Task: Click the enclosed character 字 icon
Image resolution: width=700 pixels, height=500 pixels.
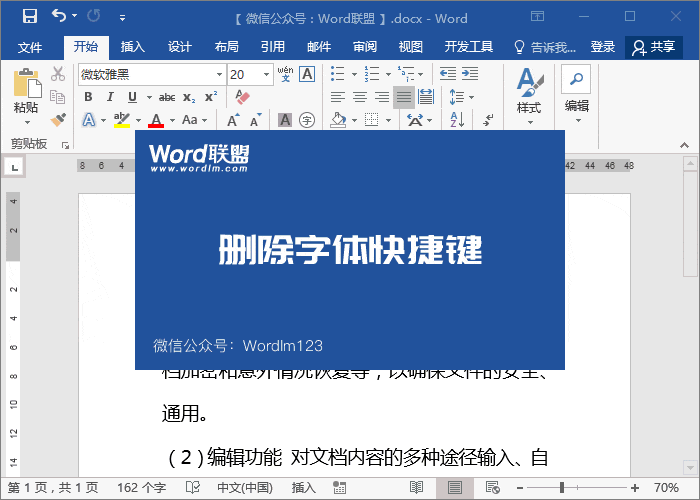Action: [x=307, y=120]
